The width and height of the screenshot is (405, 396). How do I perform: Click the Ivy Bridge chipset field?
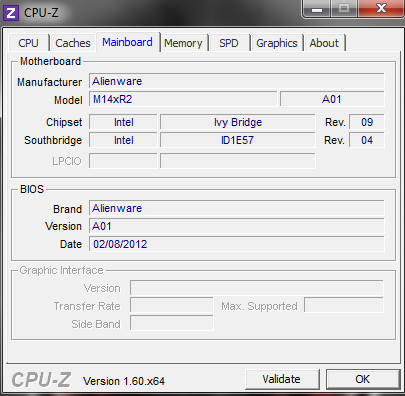coord(238,122)
